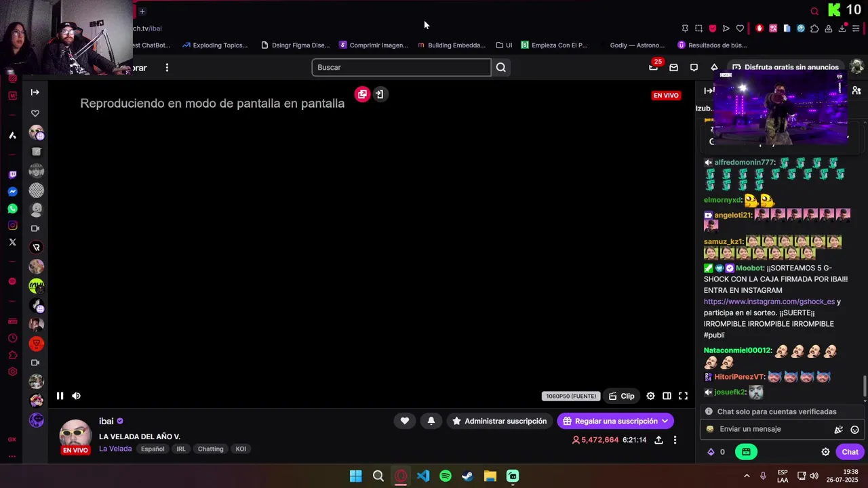Screen dimensions: 868x488
Task: Select the Español tag
Action: pos(153,449)
